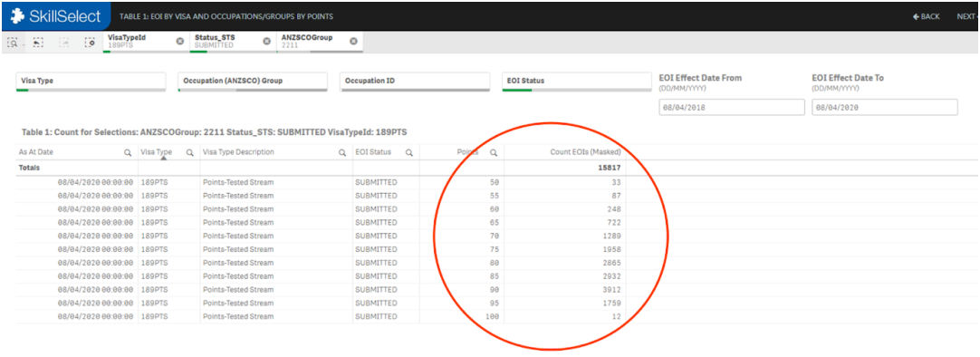This screenshot has height=357, width=980.
Task: Clear all selections icon
Action: [90, 43]
